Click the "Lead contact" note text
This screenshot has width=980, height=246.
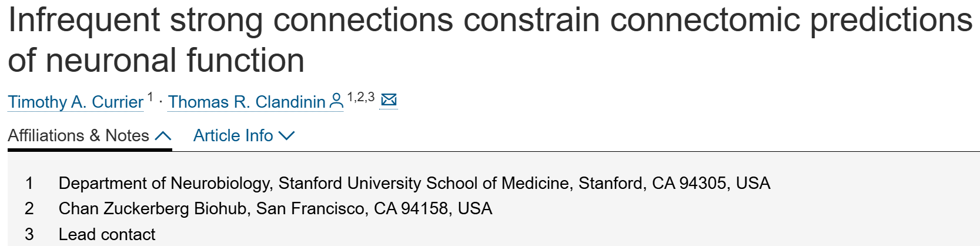point(106,234)
